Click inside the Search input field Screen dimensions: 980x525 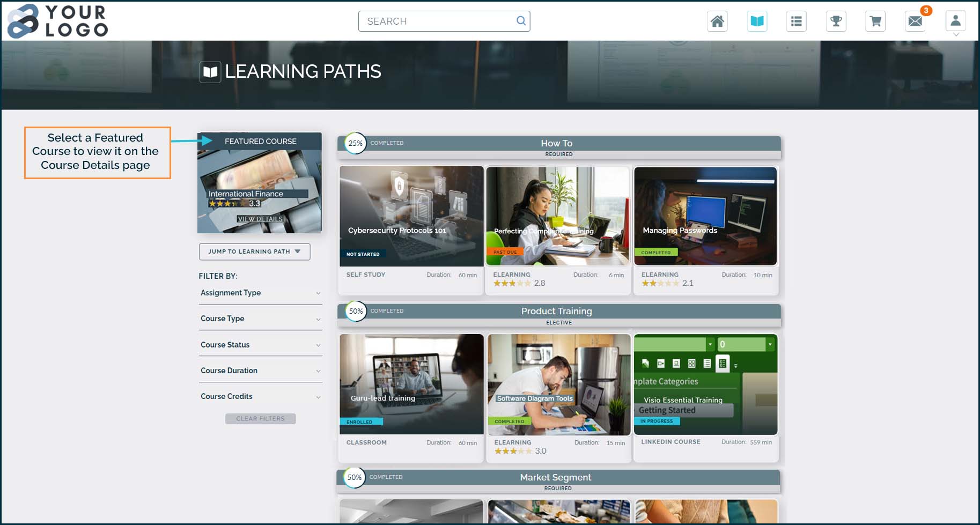tap(440, 21)
